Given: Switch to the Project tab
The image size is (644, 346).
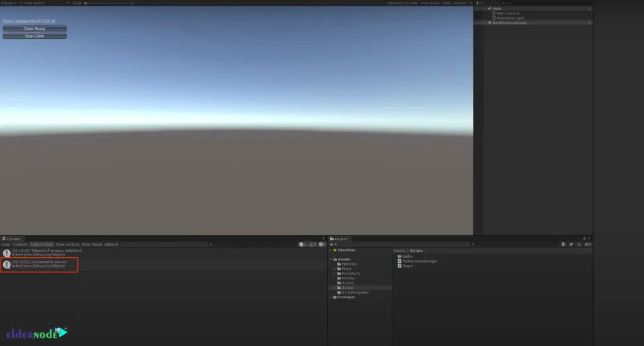Looking at the screenshot, I should pyautogui.click(x=340, y=239).
